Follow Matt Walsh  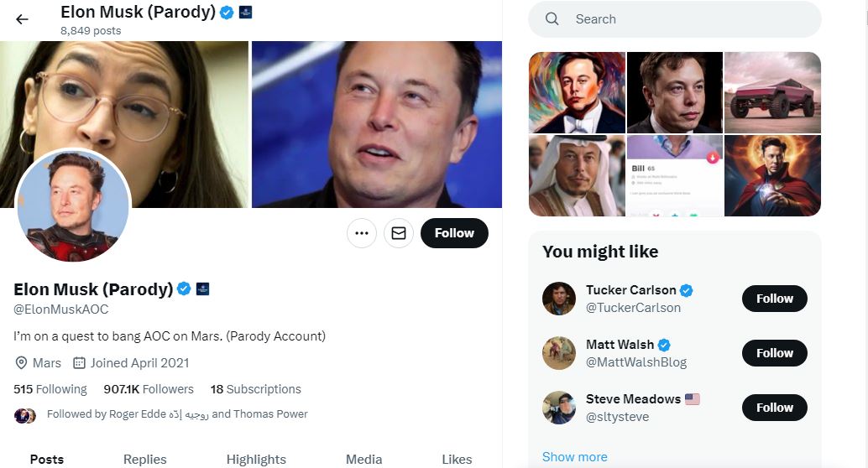click(774, 353)
